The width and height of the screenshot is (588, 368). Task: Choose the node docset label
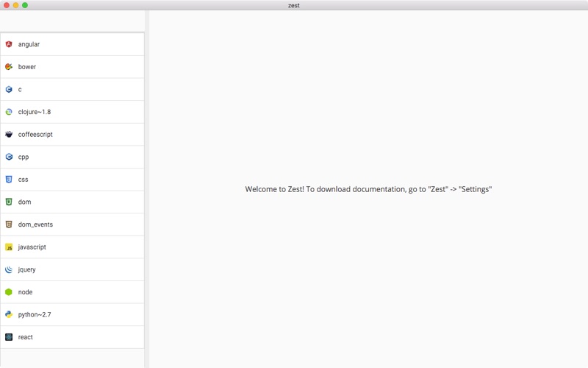coord(25,292)
